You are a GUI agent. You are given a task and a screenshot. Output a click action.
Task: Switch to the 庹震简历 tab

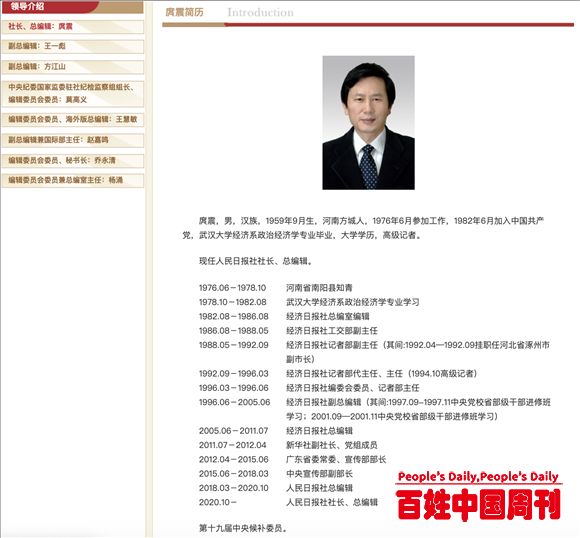point(184,12)
